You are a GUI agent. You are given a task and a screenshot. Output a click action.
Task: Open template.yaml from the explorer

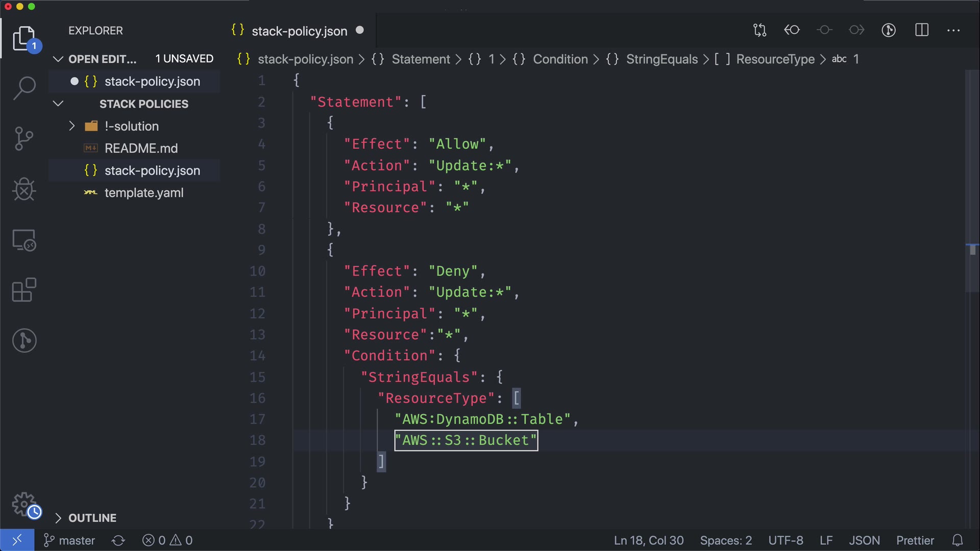pyautogui.click(x=143, y=193)
